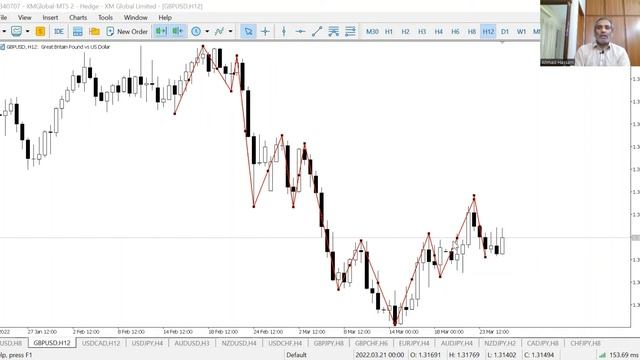Show the Market Watch panel icon
The width and height of the screenshot is (640, 360).
pos(78,31)
